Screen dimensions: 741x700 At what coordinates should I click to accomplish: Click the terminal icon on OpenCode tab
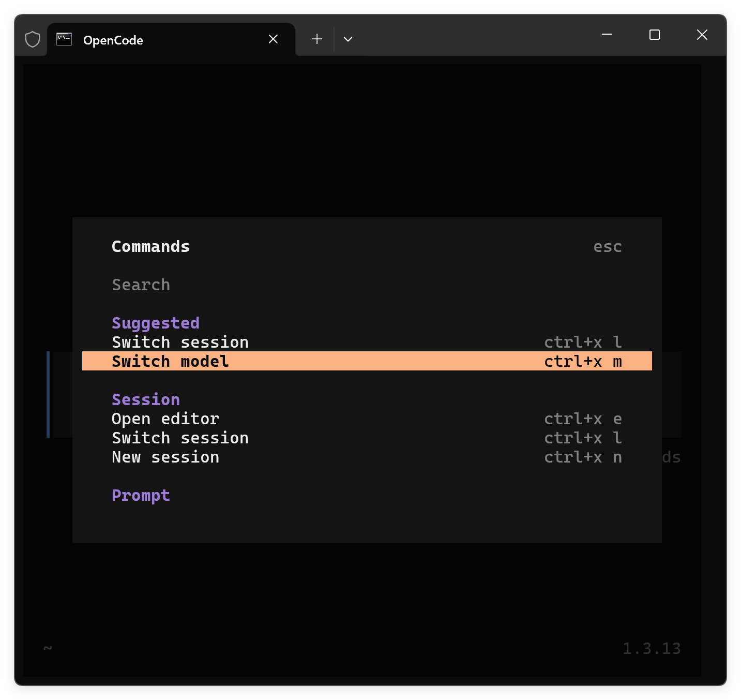pos(64,39)
